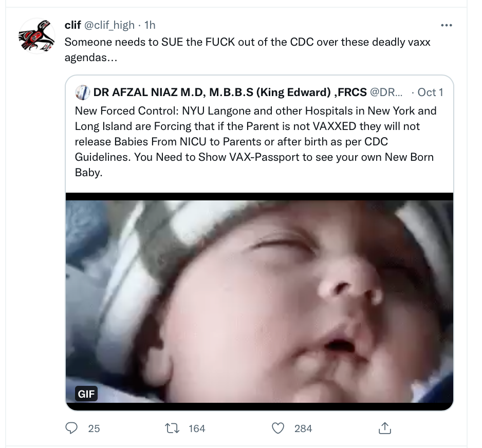Viewport: 482px width, 448px height.
Task: Click the GIF badge on the media
Action: click(86, 394)
